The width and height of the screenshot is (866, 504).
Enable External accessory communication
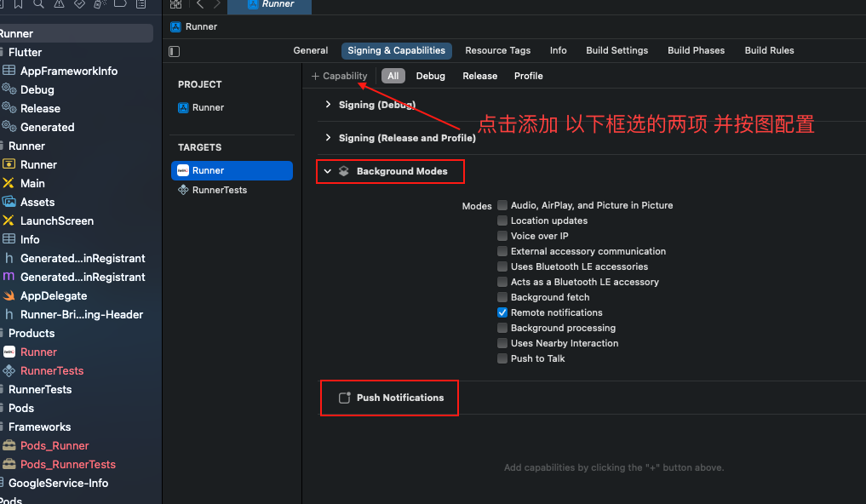pyautogui.click(x=502, y=251)
